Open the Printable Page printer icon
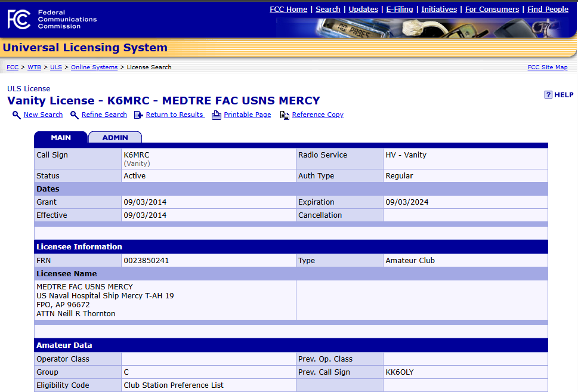 click(x=216, y=115)
